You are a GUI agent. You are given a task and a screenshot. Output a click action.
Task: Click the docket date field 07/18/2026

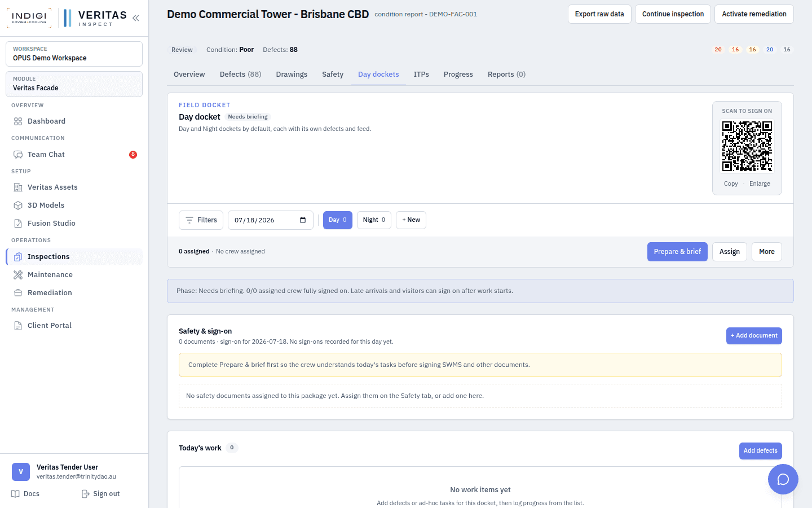coord(270,220)
